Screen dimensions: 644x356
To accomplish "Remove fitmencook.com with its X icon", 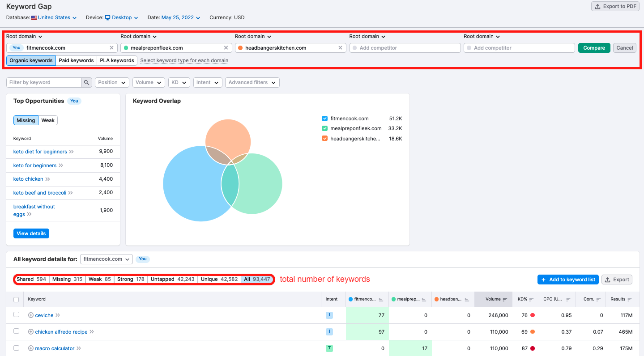I will pyautogui.click(x=111, y=48).
